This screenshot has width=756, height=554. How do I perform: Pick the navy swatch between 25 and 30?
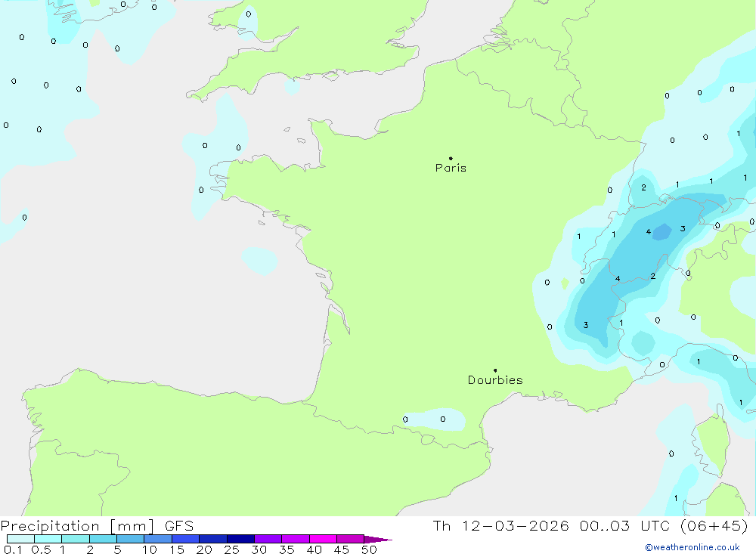[240, 539]
